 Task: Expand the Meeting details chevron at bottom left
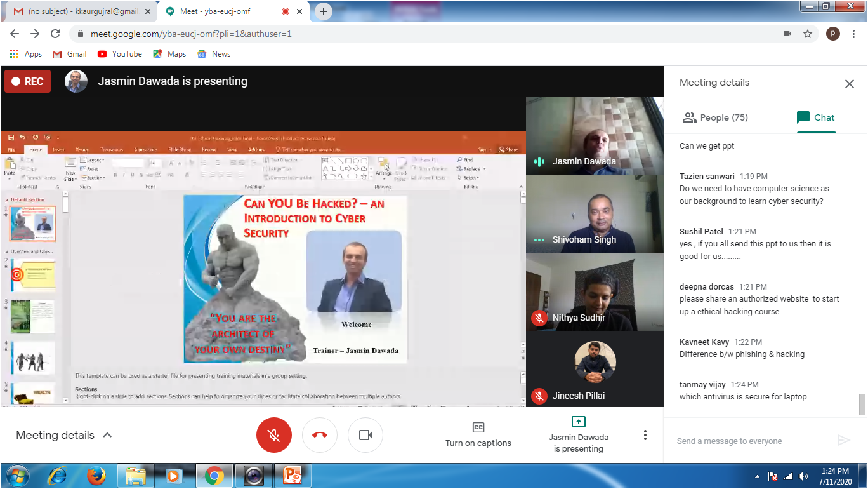coord(107,435)
